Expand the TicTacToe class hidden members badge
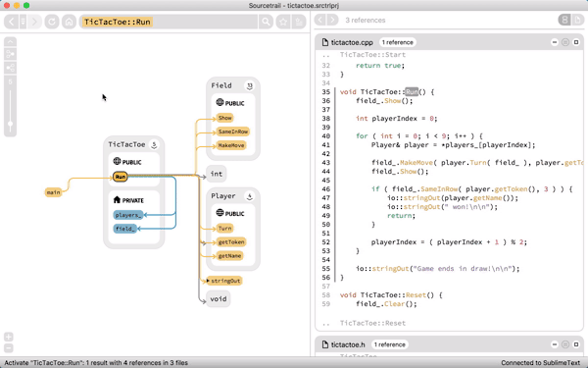Image resolution: width=588 pixels, height=368 pixels. pos(154,145)
